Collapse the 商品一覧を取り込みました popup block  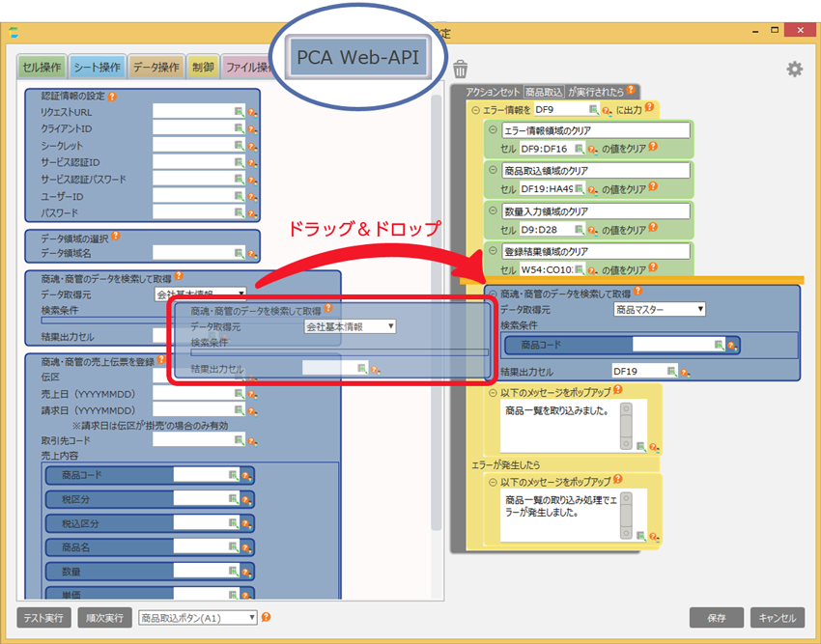493,393
